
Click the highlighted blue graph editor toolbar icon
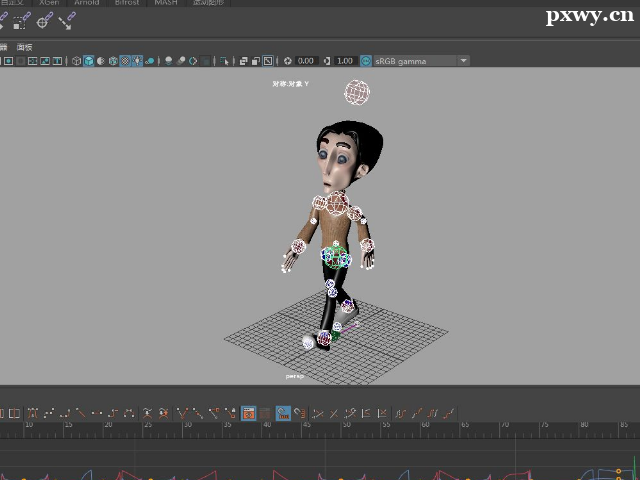[283, 413]
